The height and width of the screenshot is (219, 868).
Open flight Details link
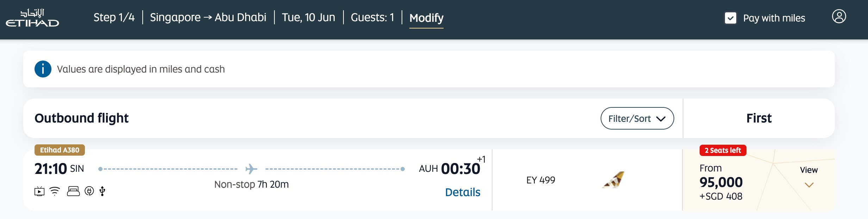pyautogui.click(x=463, y=192)
